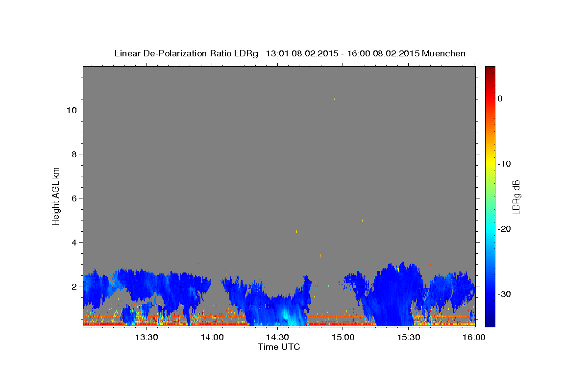Click the chart title text
588x392 pixels.
[x=290, y=53]
